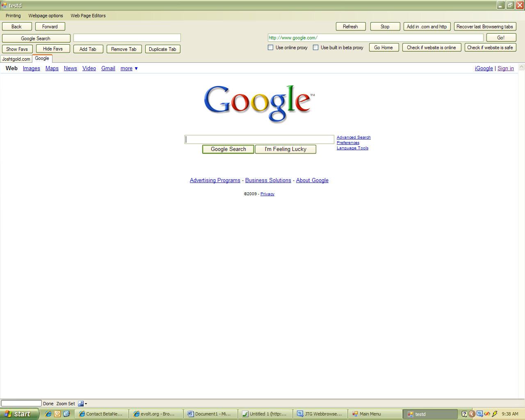
Task: Click Hide Favs button
Action: [x=53, y=49]
